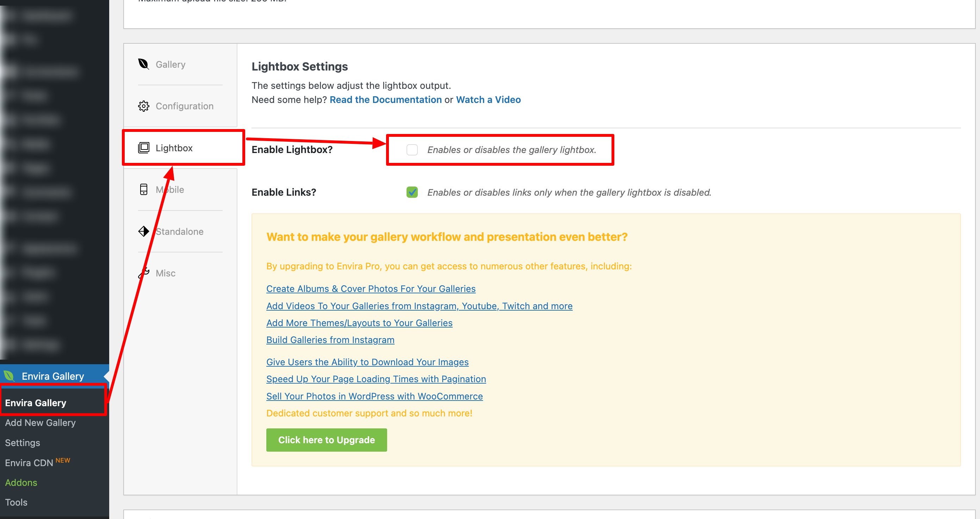980x519 pixels.
Task: Open the Tools submenu item
Action: pos(16,502)
